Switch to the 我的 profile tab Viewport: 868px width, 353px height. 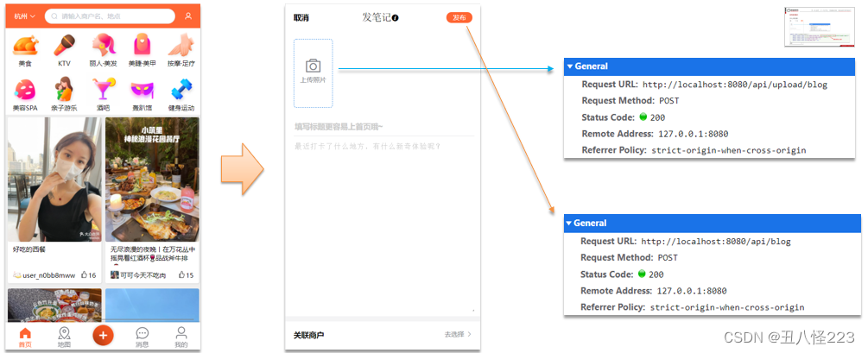tap(181, 337)
